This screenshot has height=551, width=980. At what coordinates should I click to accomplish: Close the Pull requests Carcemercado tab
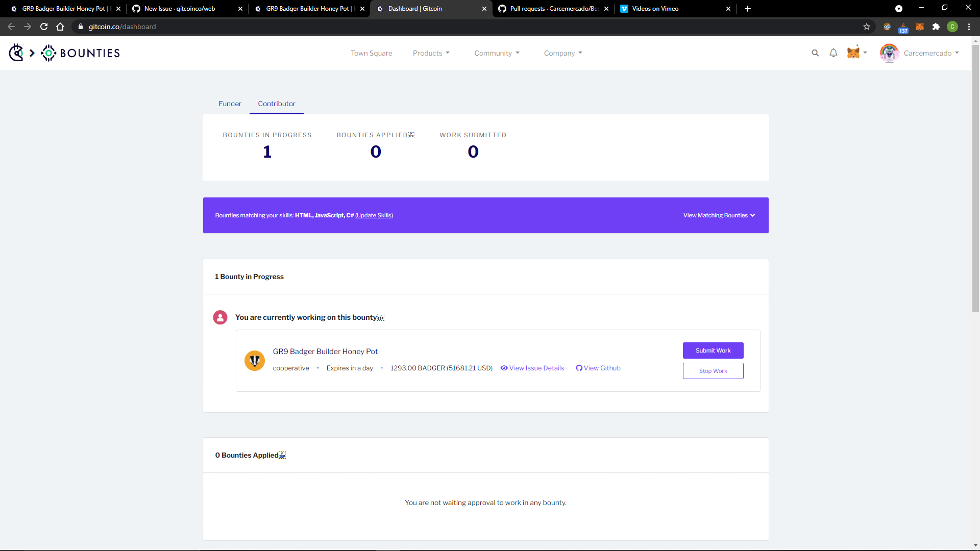click(x=606, y=9)
